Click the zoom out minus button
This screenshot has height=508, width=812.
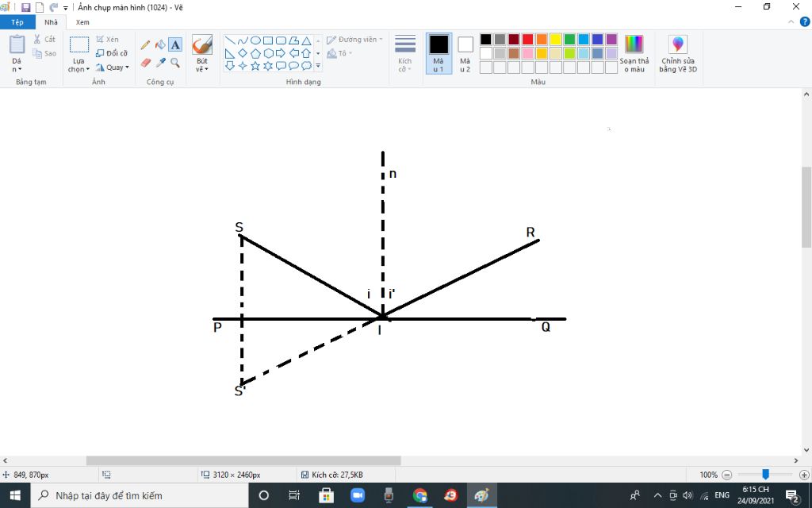(727, 475)
